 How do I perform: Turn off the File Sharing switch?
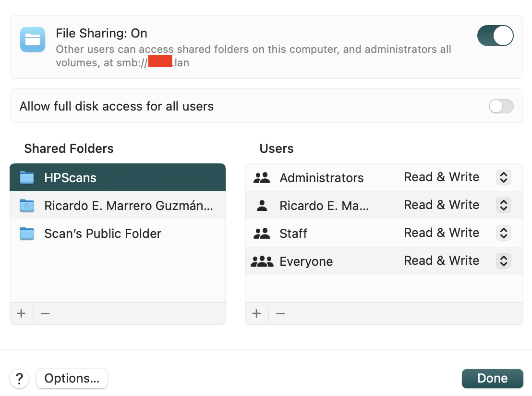[x=495, y=36]
